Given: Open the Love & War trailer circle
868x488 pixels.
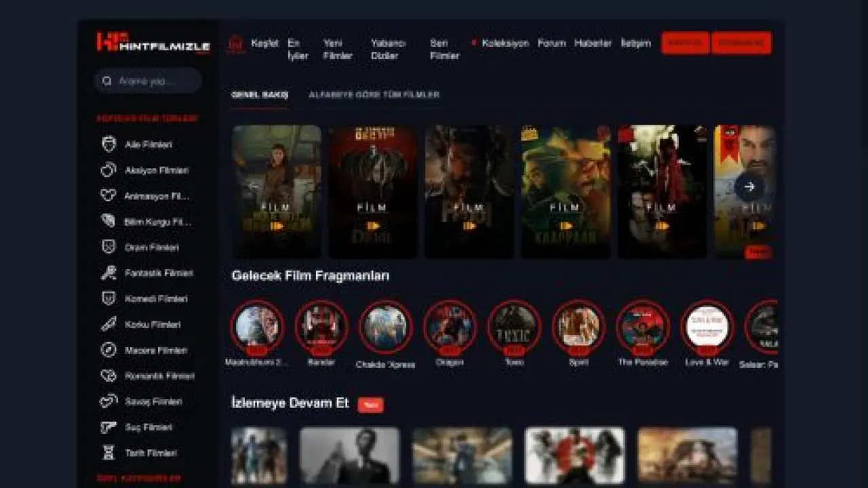Looking at the screenshot, I should pos(707,327).
